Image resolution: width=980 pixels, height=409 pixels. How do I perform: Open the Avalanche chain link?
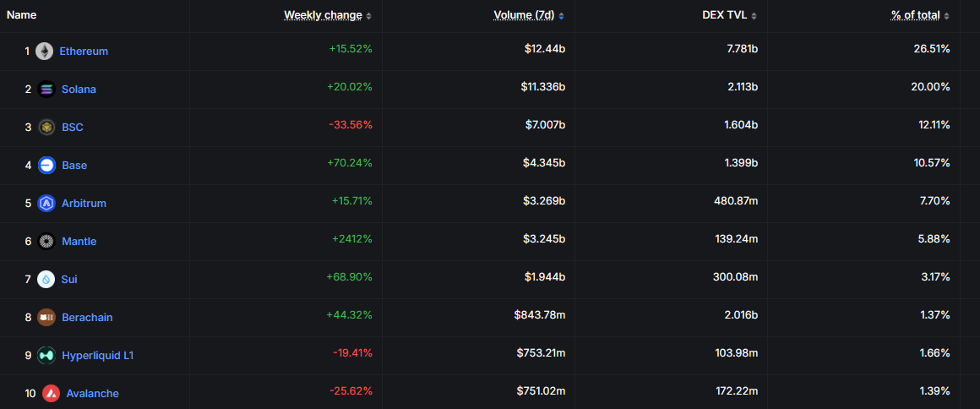[92, 393]
